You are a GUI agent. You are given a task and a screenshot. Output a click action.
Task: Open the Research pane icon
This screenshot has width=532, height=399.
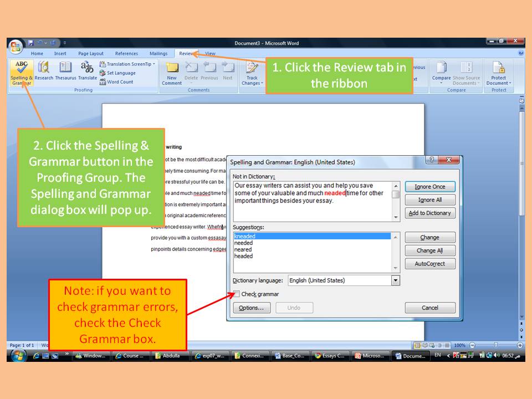tap(44, 71)
